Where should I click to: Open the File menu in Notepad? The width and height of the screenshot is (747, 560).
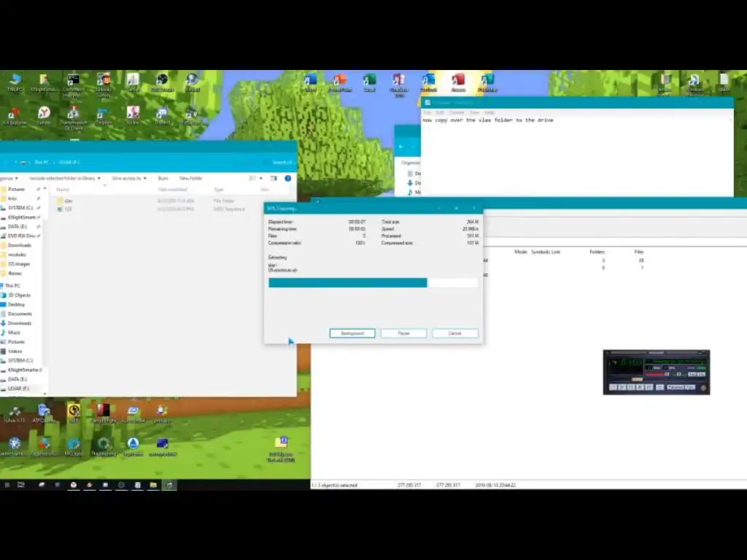[x=427, y=112]
